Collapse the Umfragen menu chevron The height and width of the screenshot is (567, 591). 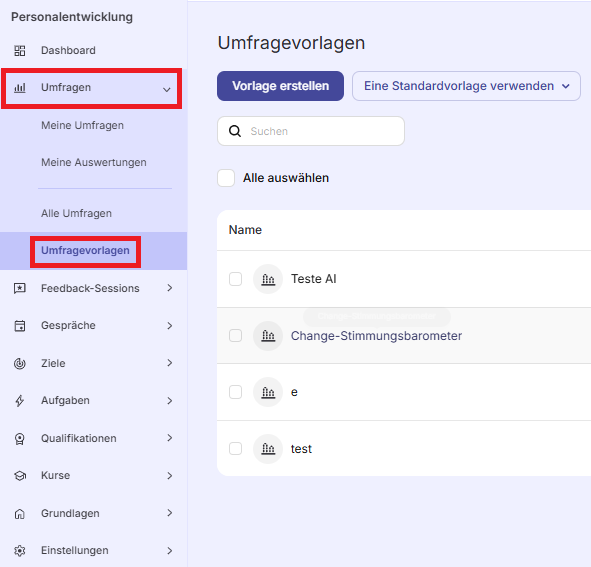[x=167, y=90]
